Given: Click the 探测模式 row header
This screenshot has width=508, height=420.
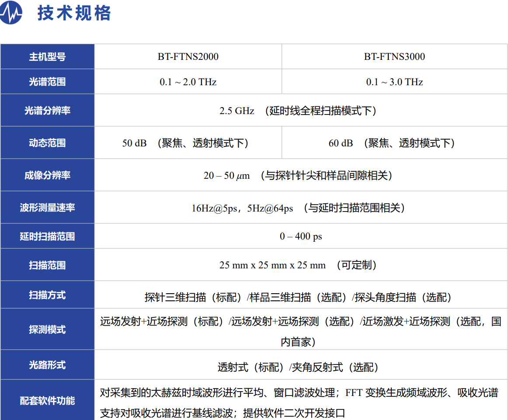Looking at the screenshot, I should 47,330.
